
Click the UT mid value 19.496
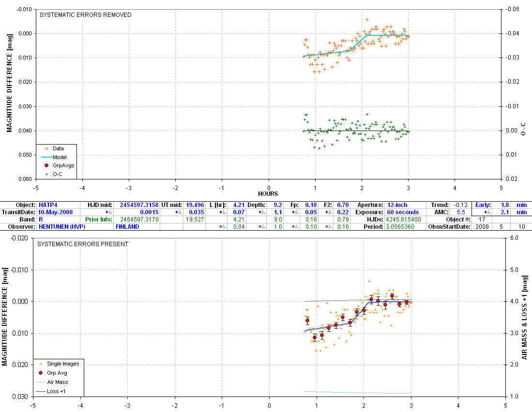(195, 205)
